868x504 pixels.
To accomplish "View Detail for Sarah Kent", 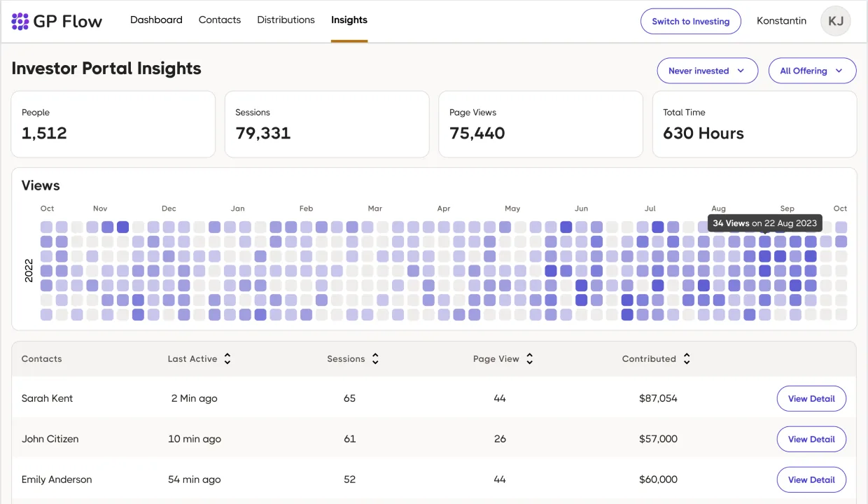I will (811, 398).
